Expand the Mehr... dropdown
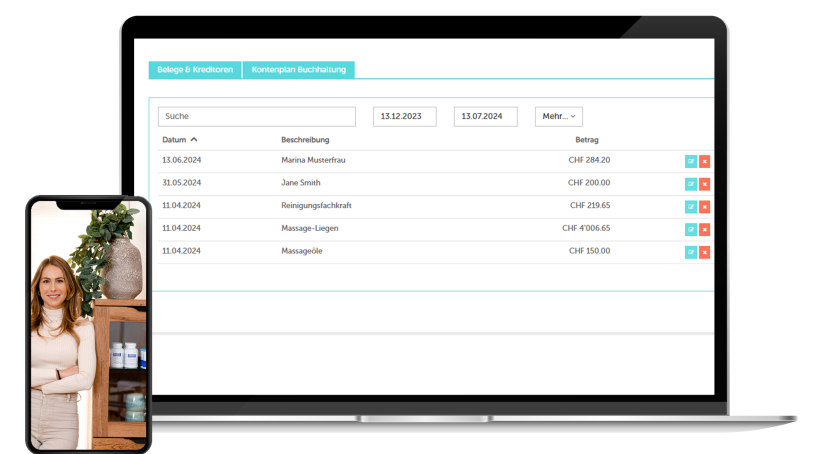The height and width of the screenshot is (454, 826). click(x=558, y=117)
